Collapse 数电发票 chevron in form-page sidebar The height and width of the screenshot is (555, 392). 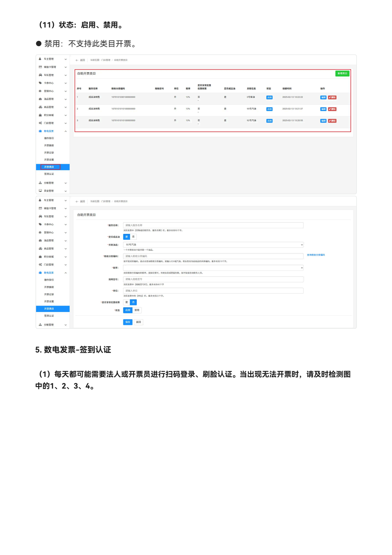click(65, 273)
